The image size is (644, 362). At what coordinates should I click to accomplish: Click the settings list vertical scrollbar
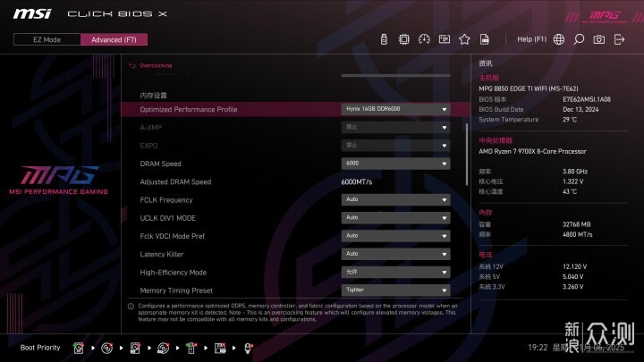467,155
